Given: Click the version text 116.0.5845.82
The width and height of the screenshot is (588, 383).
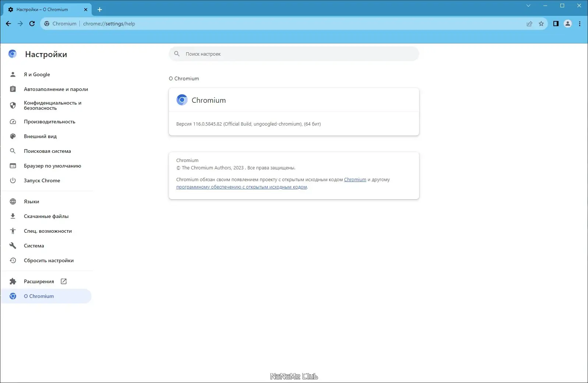Looking at the screenshot, I should pyautogui.click(x=208, y=124).
